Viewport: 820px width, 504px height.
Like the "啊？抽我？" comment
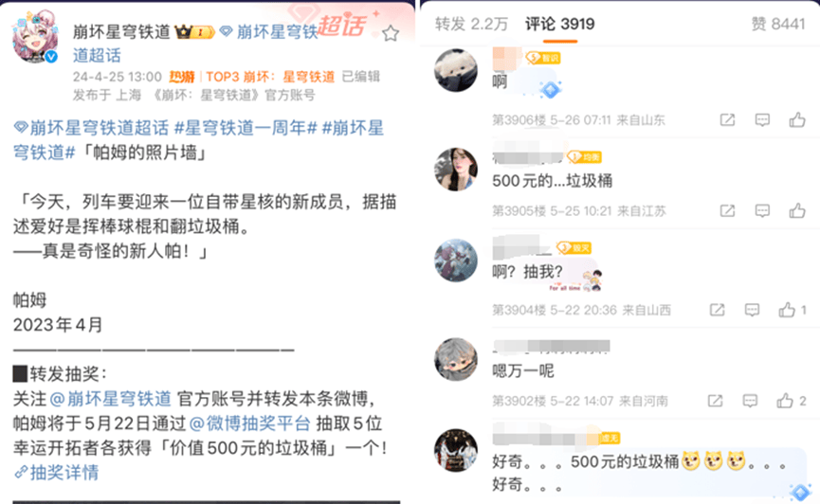793,310
